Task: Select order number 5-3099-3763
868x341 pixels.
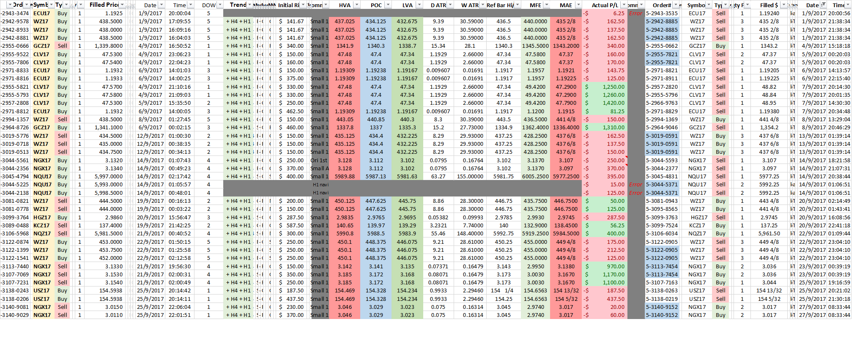Action: 662,218
